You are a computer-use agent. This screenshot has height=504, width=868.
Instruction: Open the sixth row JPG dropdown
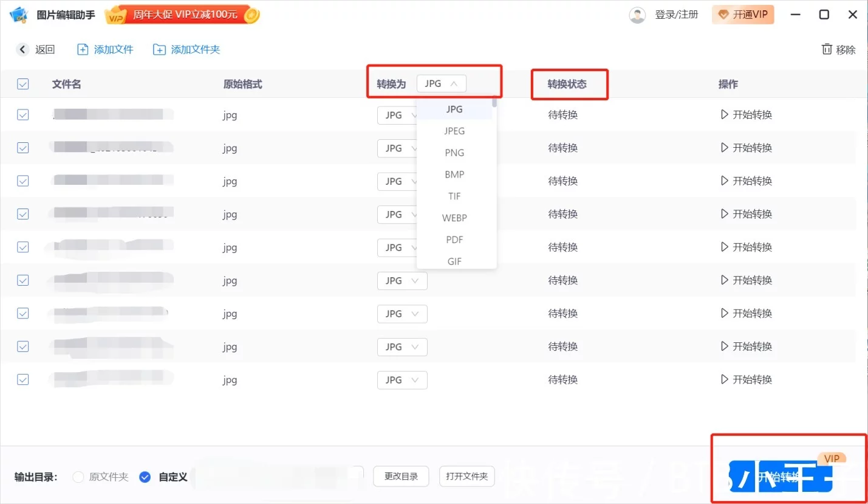402,280
